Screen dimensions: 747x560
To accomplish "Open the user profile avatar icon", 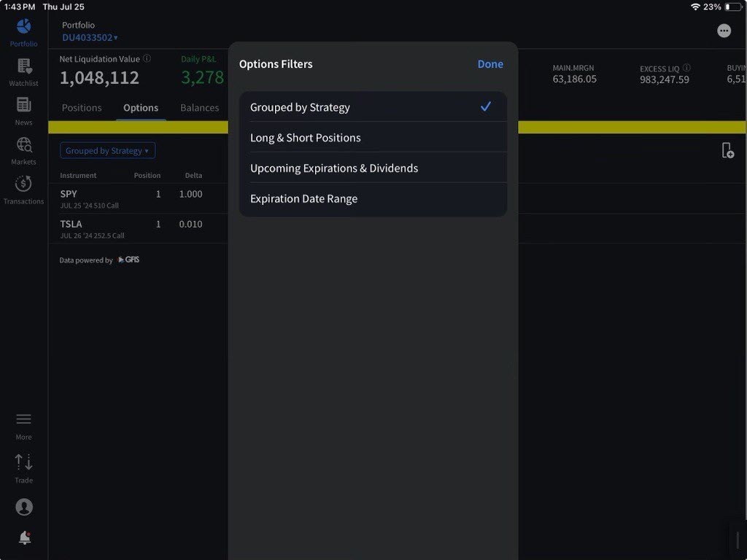I will coord(24,507).
